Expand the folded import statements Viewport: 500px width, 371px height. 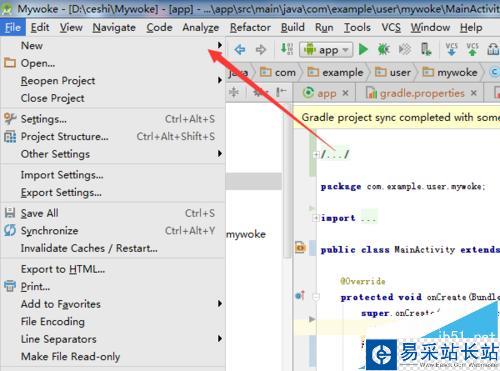[x=315, y=218]
